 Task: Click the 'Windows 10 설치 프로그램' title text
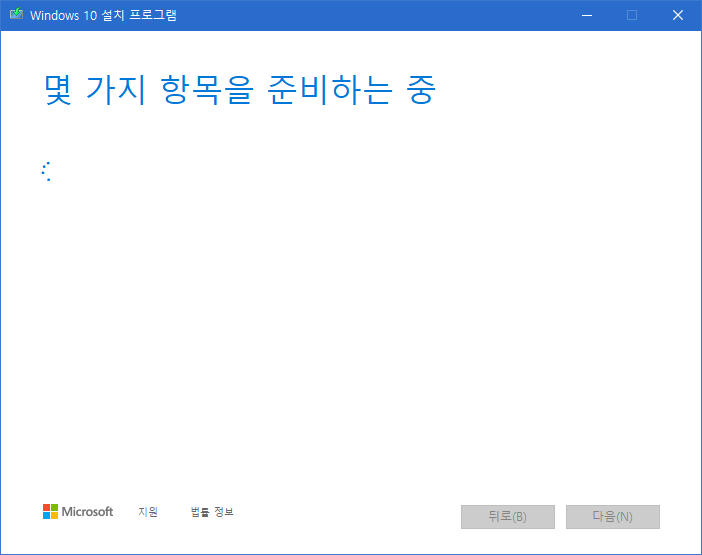click(x=103, y=15)
